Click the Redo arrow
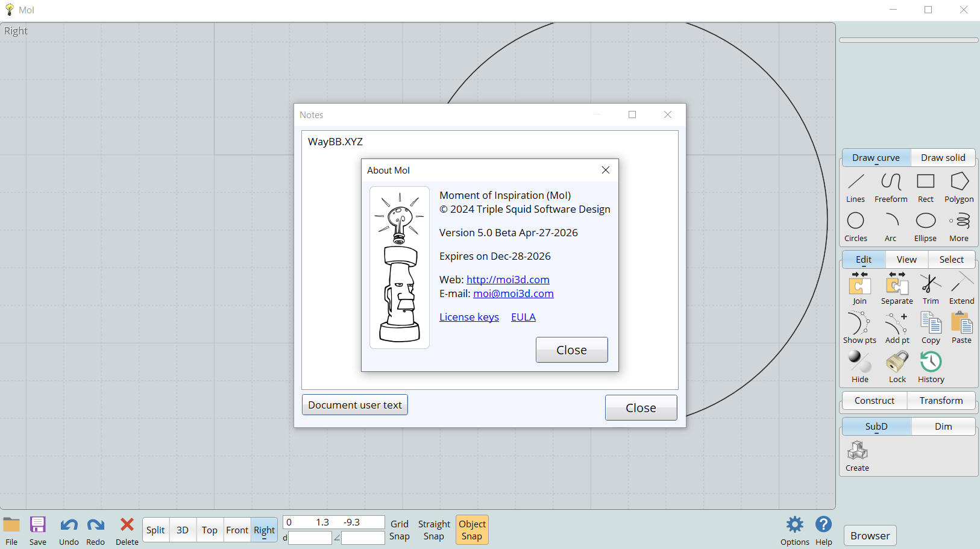Image resolution: width=980 pixels, height=549 pixels. click(95, 530)
